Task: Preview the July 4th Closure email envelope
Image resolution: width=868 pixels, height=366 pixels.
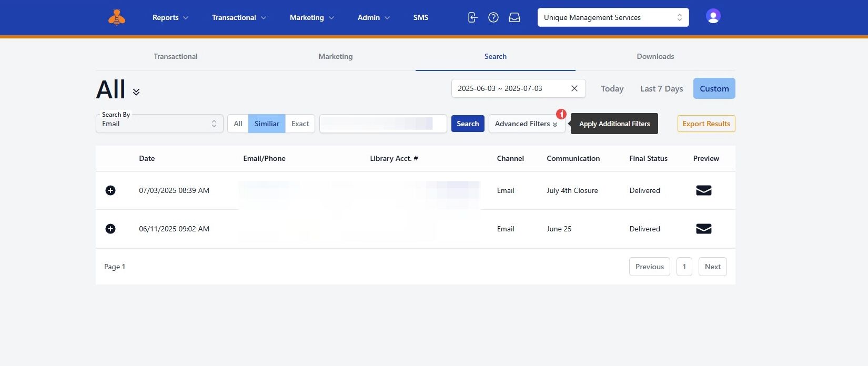Action: point(703,190)
